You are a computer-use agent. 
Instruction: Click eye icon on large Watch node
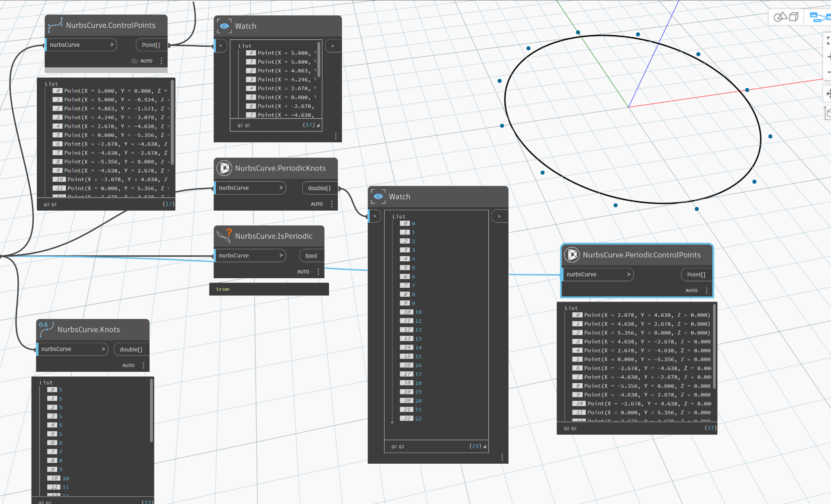tap(378, 196)
